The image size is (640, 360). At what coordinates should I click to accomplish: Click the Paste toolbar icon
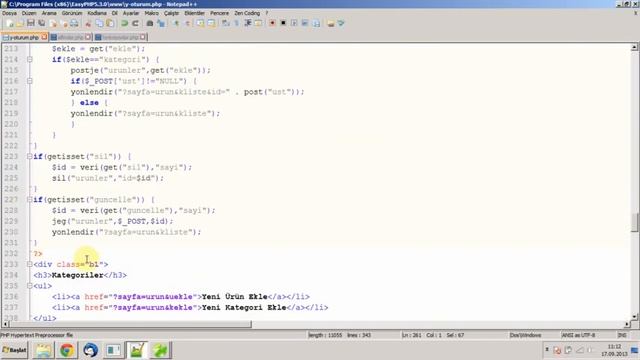coord(110,23)
